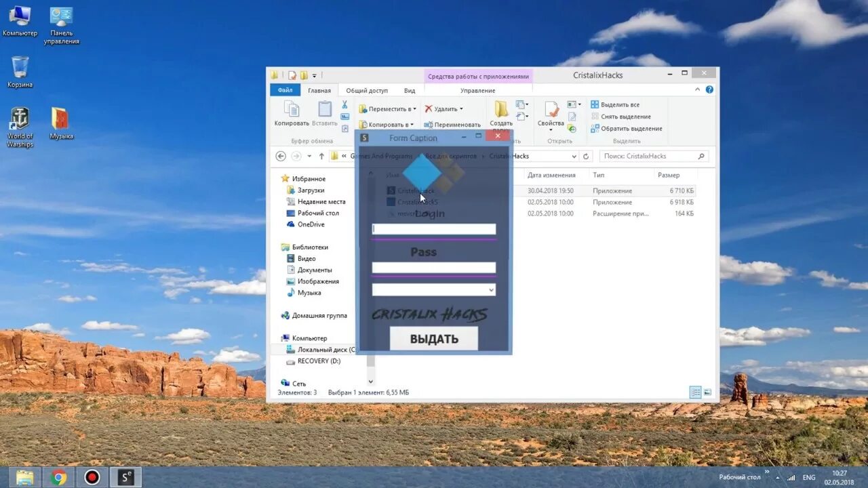868x488 pixels.
Task: Switch to the Вид ribbon tab
Action: 410,90
